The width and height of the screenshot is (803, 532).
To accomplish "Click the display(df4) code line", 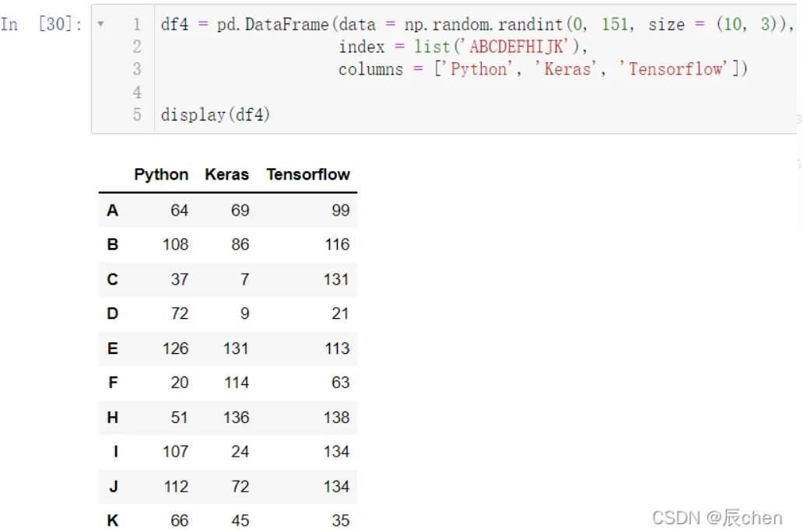I will (216, 115).
